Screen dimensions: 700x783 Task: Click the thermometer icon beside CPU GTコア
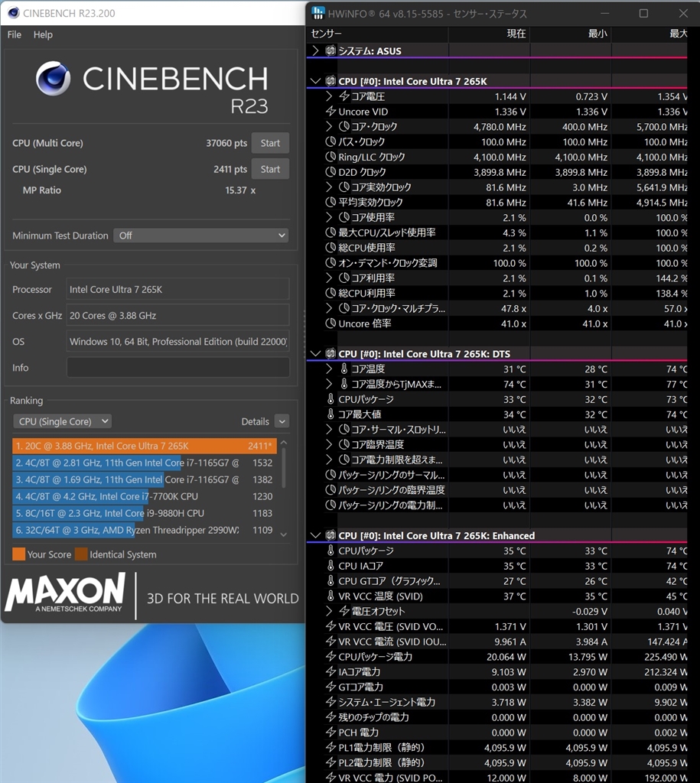pyautogui.click(x=330, y=581)
